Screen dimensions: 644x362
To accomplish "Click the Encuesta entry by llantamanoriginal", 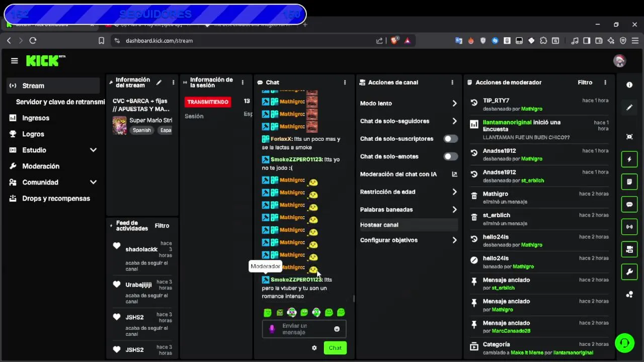I will tap(539, 129).
